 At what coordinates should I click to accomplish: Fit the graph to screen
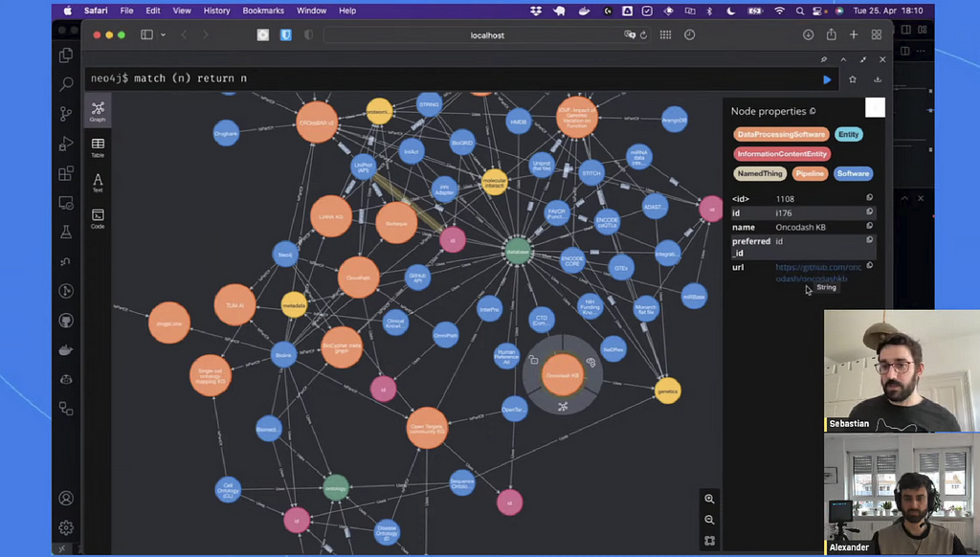(709, 541)
